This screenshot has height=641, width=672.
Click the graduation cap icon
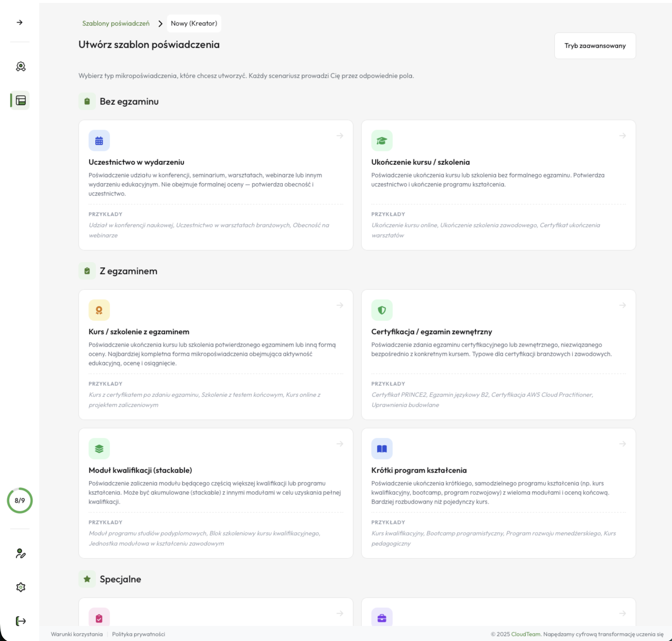[382, 141]
